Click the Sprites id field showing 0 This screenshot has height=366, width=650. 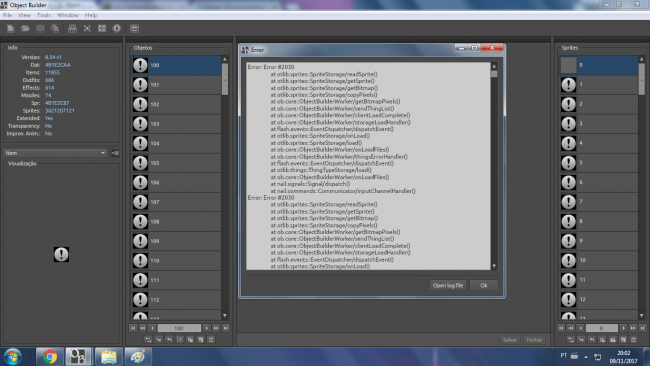[x=601, y=328]
